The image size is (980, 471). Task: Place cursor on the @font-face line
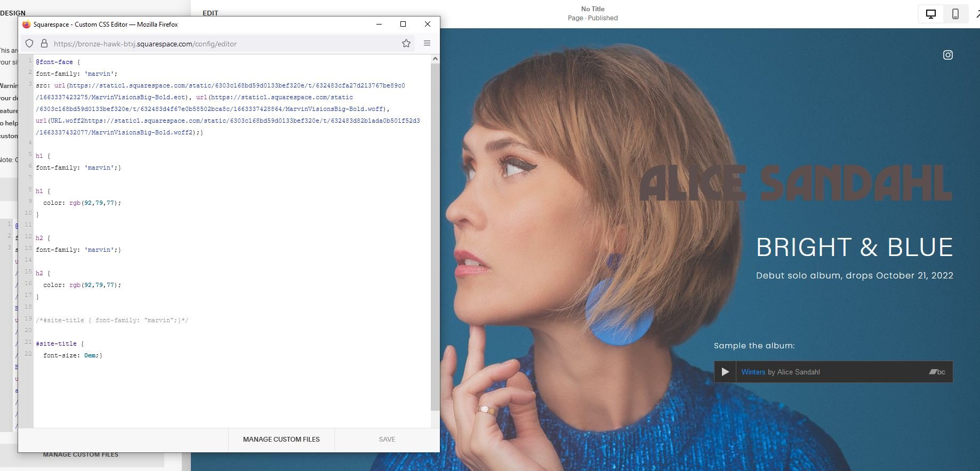pos(58,62)
